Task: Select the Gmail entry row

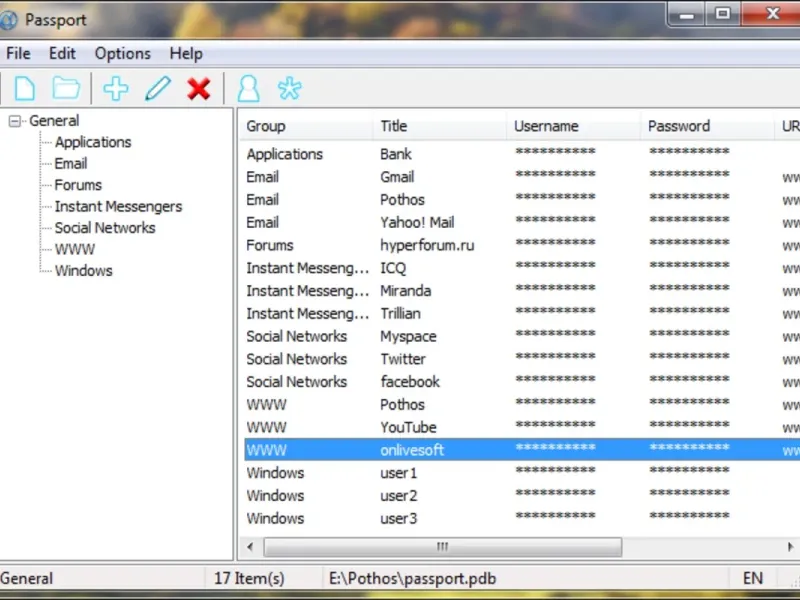Action: 522,177
